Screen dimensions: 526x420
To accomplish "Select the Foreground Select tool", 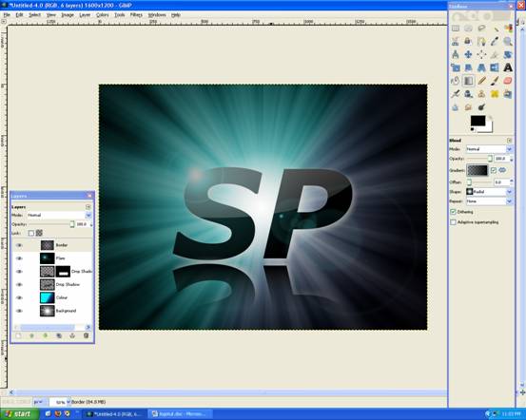I will click(468, 42).
